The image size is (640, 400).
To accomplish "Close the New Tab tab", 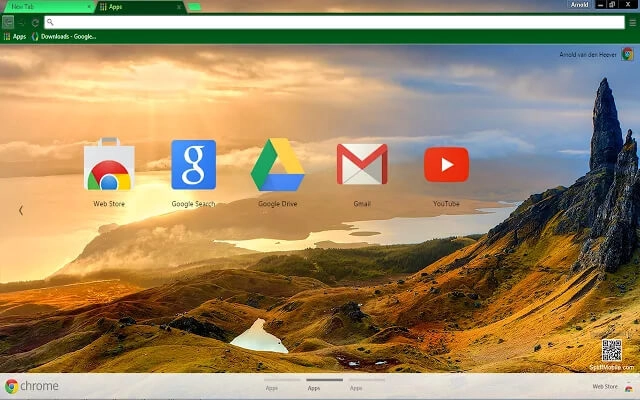I will (89, 7).
